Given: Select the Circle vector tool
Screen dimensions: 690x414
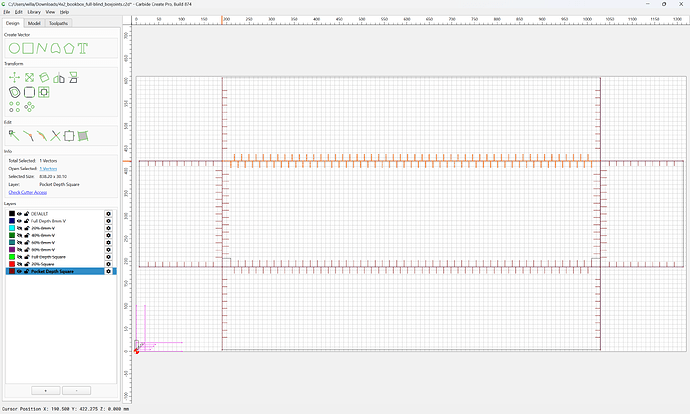Looking at the screenshot, I should [14, 48].
